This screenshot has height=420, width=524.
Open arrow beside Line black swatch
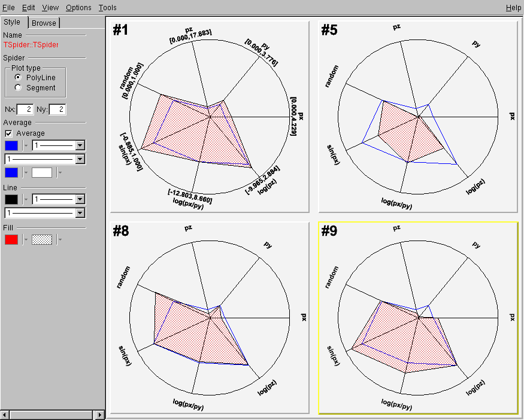coord(26,199)
